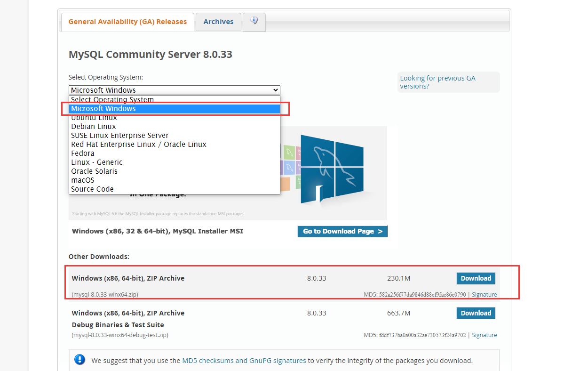Click the 663.7M file size value
Viewport: 588px width, 371px height.
pyautogui.click(x=398, y=313)
